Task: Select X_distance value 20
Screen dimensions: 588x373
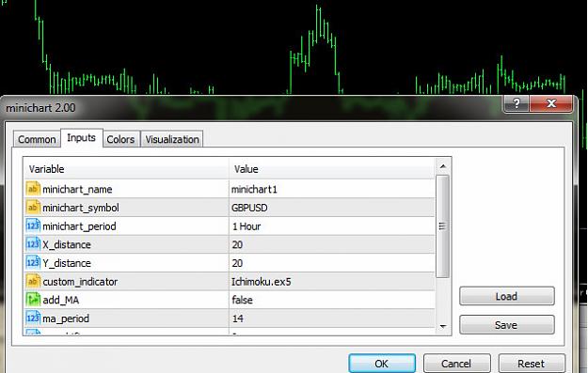Action: (x=332, y=244)
